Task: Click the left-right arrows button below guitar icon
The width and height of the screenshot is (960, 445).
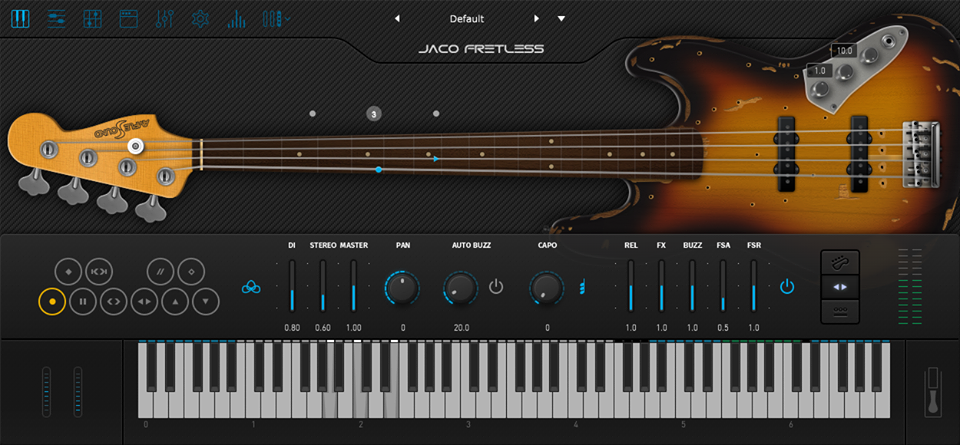Action: coord(840,286)
